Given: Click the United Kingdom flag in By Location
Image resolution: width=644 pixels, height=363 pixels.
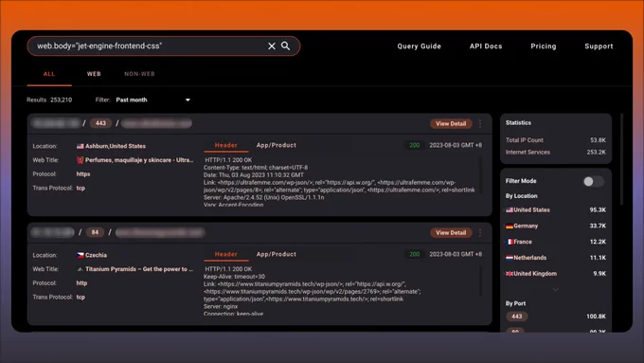Looking at the screenshot, I should click(510, 274).
